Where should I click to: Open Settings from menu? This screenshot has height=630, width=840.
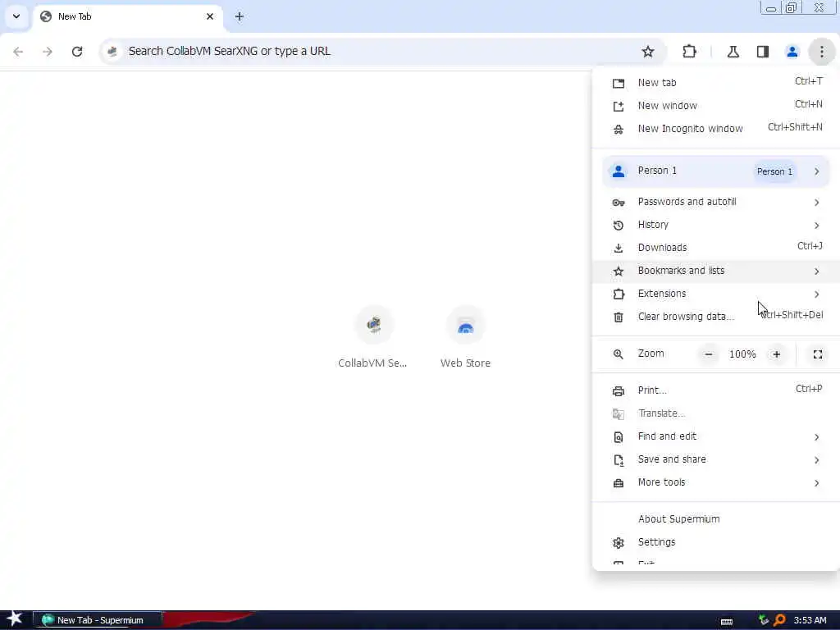[x=715, y=542]
